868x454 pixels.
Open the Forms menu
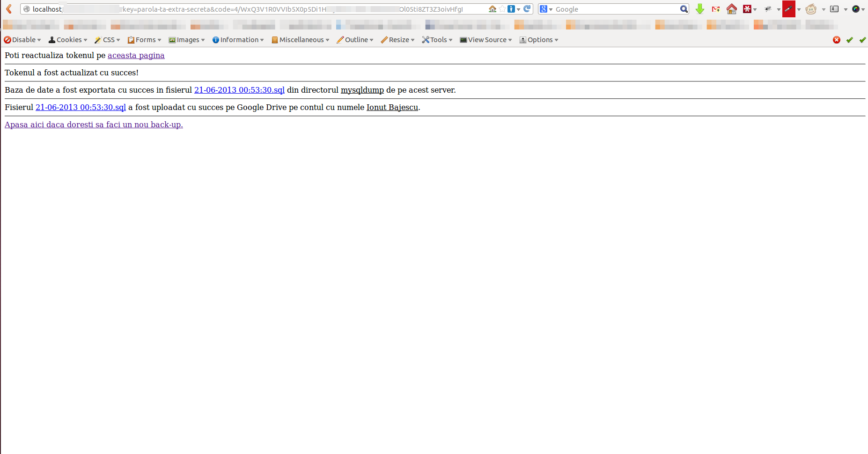144,40
